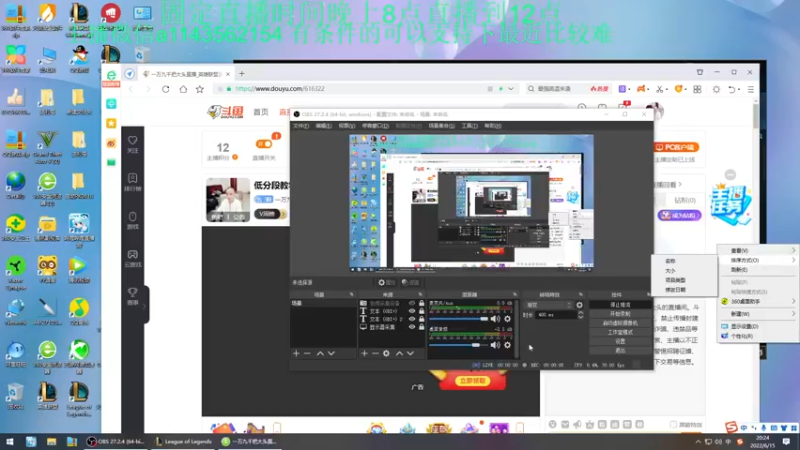Open Sogou input method S icon
The image size is (800, 450).
pyautogui.click(x=731, y=427)
